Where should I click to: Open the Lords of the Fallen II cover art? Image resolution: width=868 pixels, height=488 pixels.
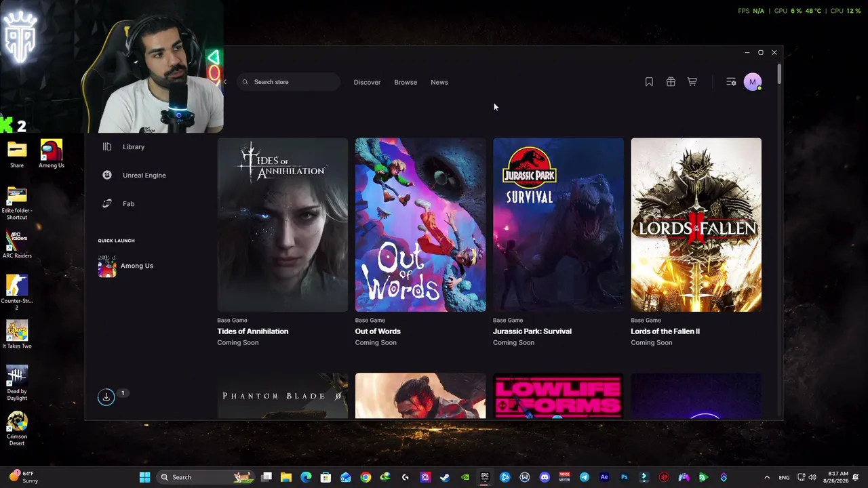coord(696,225)
